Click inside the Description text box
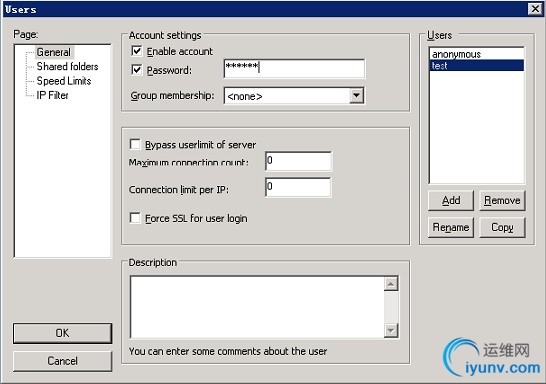Viewport: 546px width, 384px height. click(x=257, y=307)
